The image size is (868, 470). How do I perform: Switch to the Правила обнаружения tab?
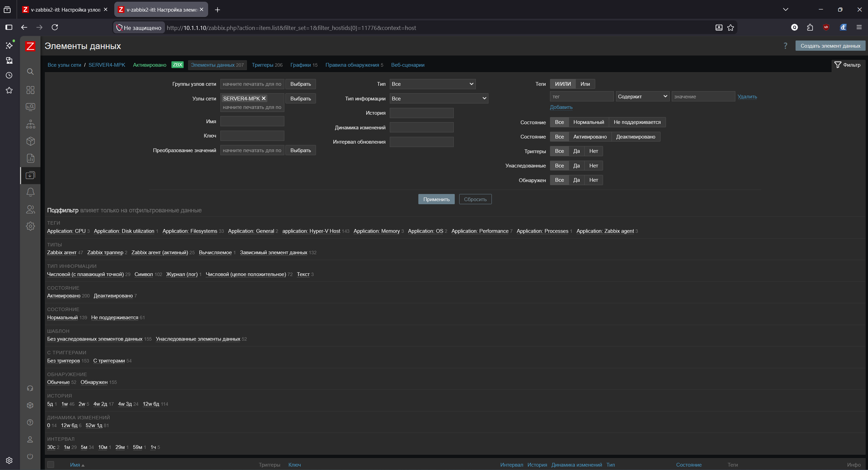(x=354, y=65)
